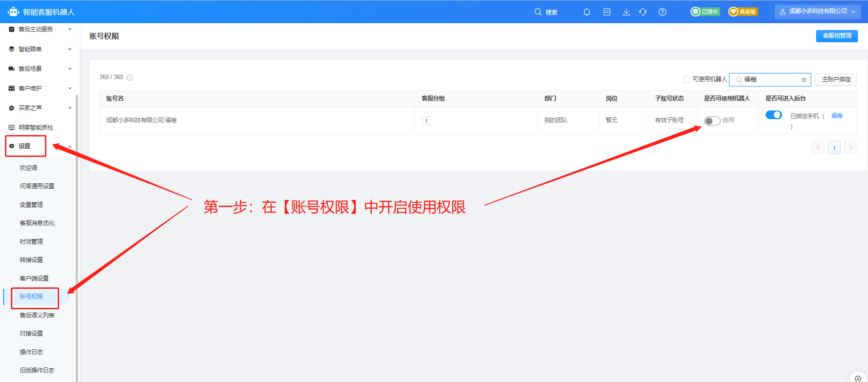Click the 福卷 bound phone link
This screenshot has height=382, width=868.
pyautogui.click(x=837, y=116)
